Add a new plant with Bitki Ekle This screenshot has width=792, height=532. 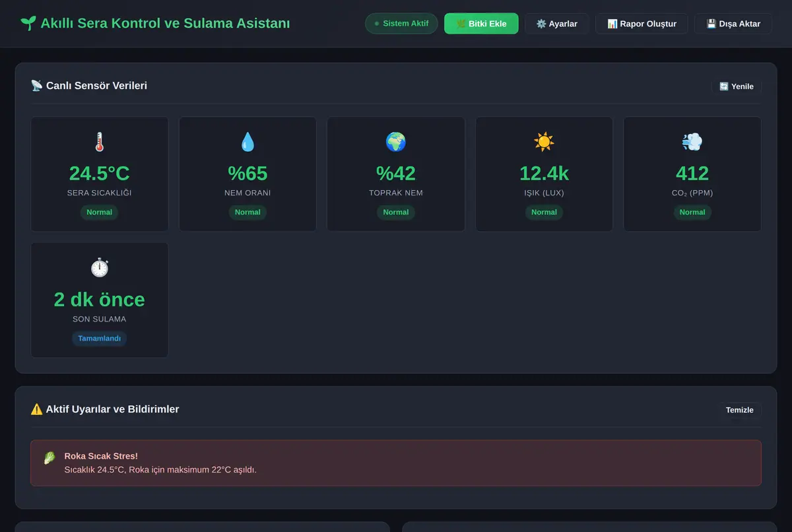tap(481, 24)
